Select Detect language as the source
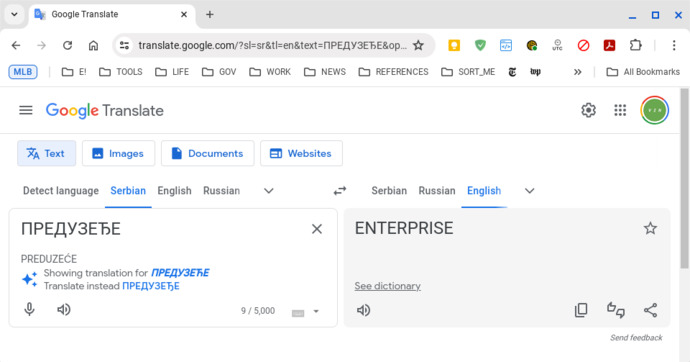 [61, 190]
